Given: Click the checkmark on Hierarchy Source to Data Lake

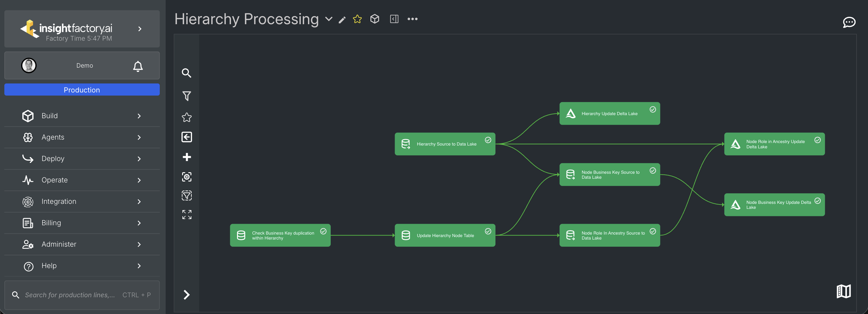Looking at the screenshot, I should [x=488, y=140].
